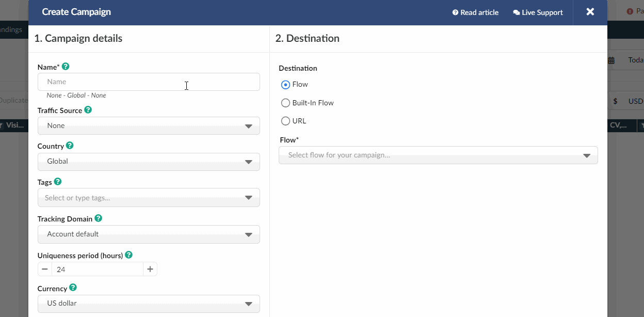This screenshot has height=317, width=644.
Task: Click help icon beside Traffic Source
Action: tap(88, 110)
